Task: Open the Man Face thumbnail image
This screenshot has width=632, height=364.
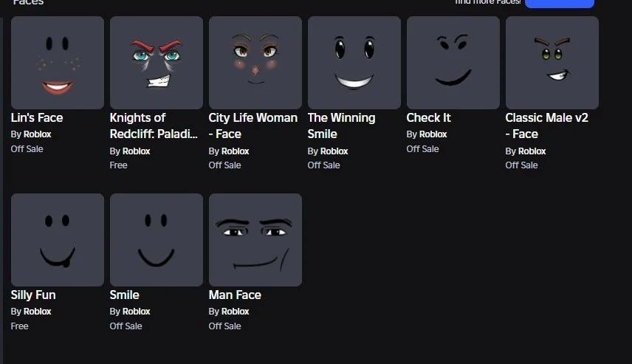Action: coord(255,240)
